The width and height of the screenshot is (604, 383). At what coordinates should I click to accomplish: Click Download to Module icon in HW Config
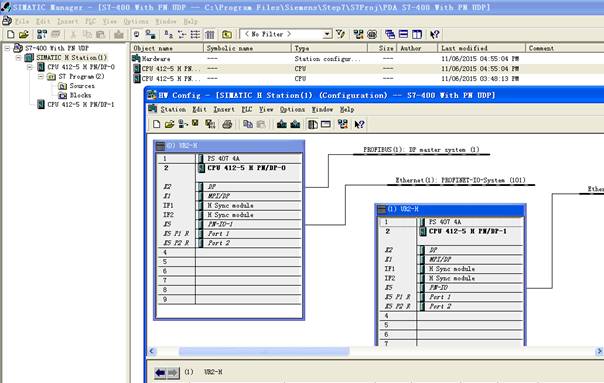coord(282,124)
